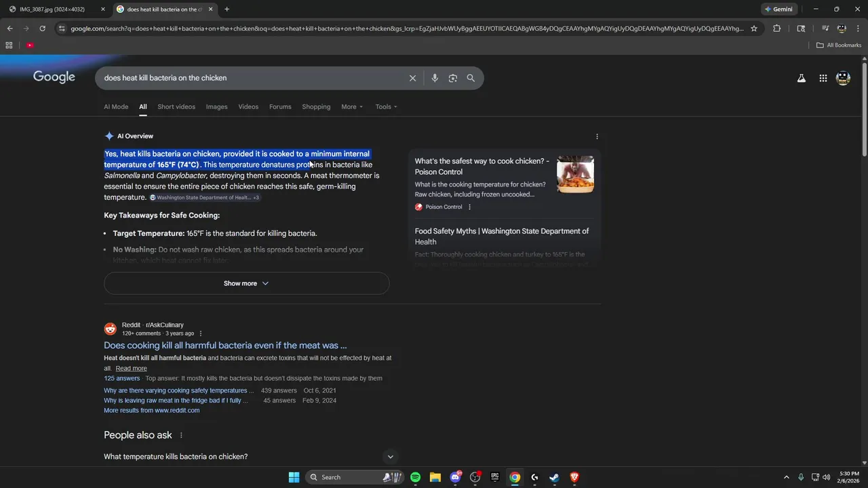Expand What temperature kills bacteria on chicken
Viewport: 868px width, 488px height.
tap(250, 457)
